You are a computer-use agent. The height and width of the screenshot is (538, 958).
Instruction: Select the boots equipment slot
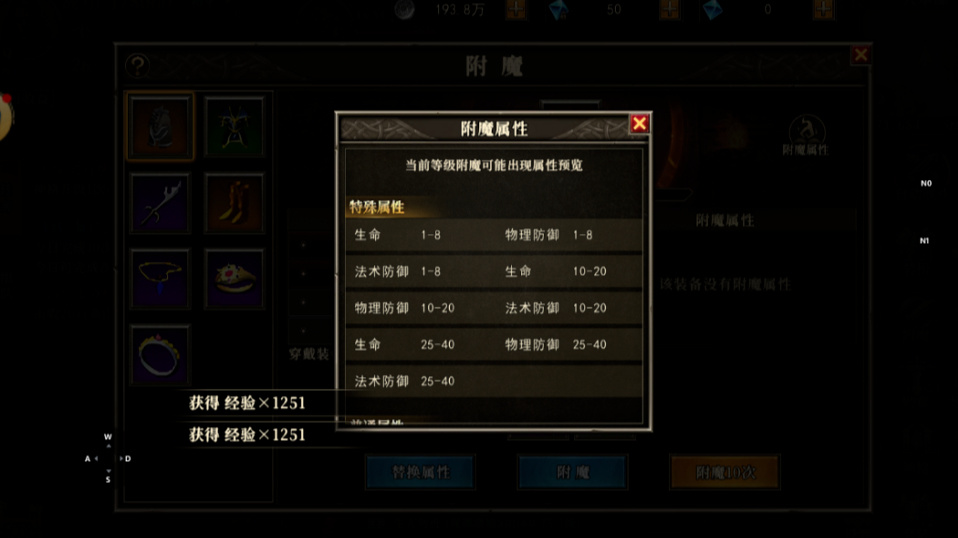click(x=235, y=203)
